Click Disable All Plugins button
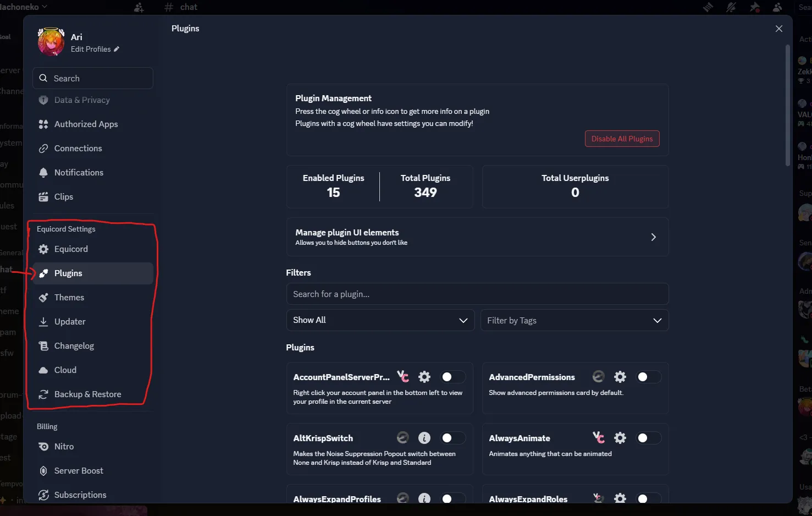Viewport: 812px width, 516px height. [x=622, y=139]
